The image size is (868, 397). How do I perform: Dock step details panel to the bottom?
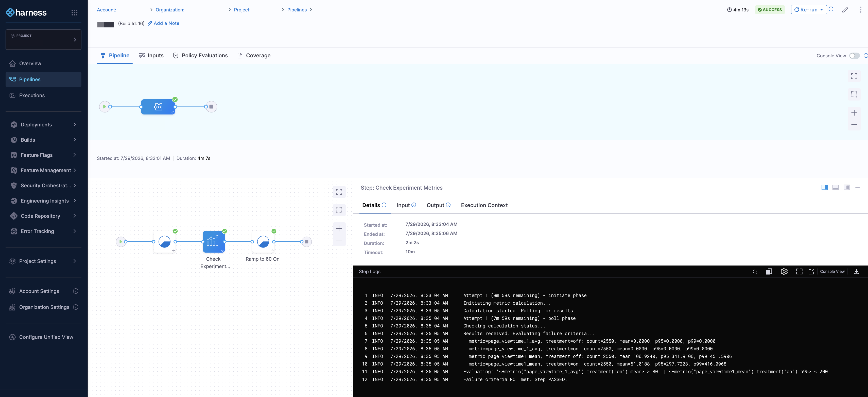(835, 188)
